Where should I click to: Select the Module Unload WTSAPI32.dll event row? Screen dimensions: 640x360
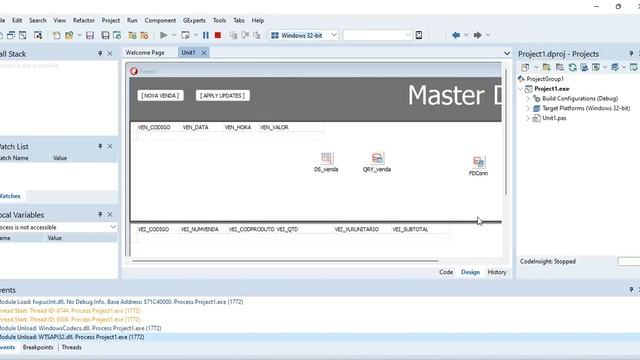coord(320,337)
